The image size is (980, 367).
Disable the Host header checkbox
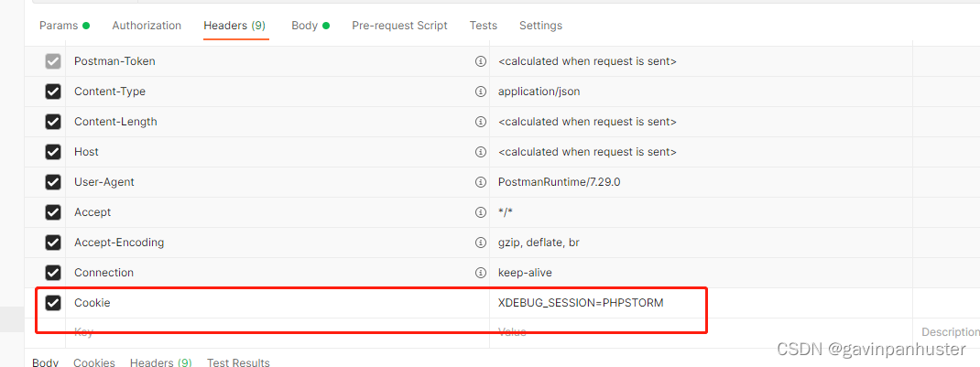[53, 152]
